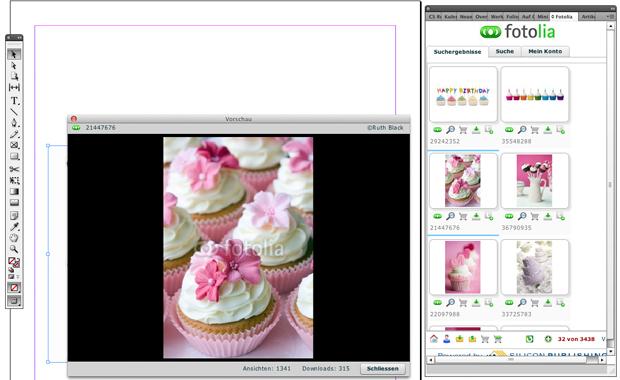
Task: Click the gray shopping cart footer icon
Action: (x=485, y=339)
